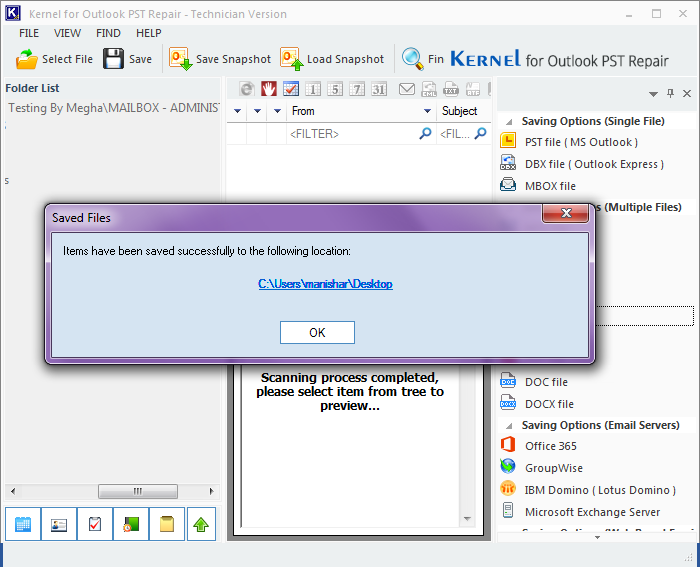Screen dimensions: 700x567
Task: Click the magnifier in From filter
Action: pyautogui.click(x=425, y=133)
